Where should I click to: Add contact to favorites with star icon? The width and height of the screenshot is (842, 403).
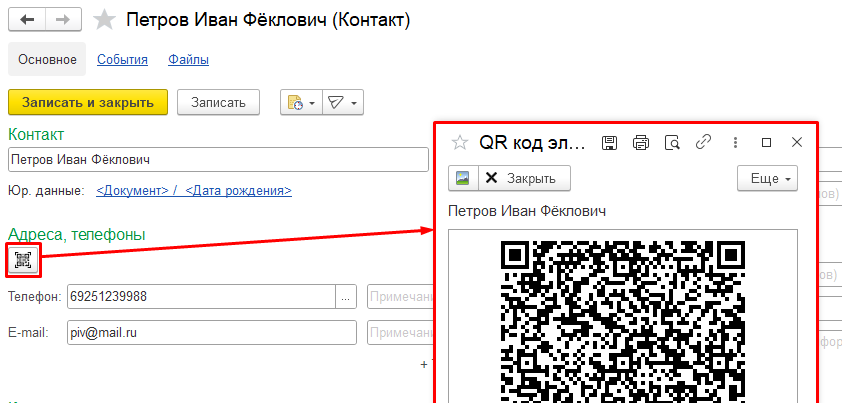(104, 20)
